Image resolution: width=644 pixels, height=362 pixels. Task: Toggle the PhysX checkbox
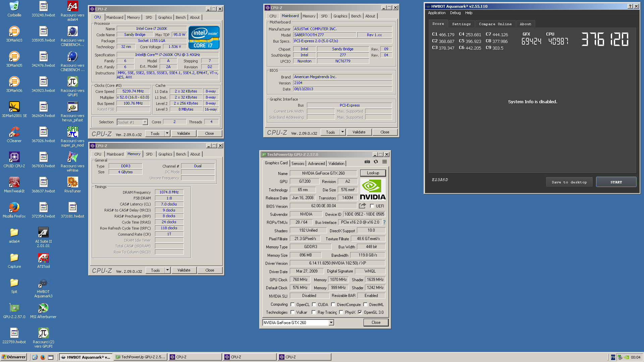click(341, 312)
